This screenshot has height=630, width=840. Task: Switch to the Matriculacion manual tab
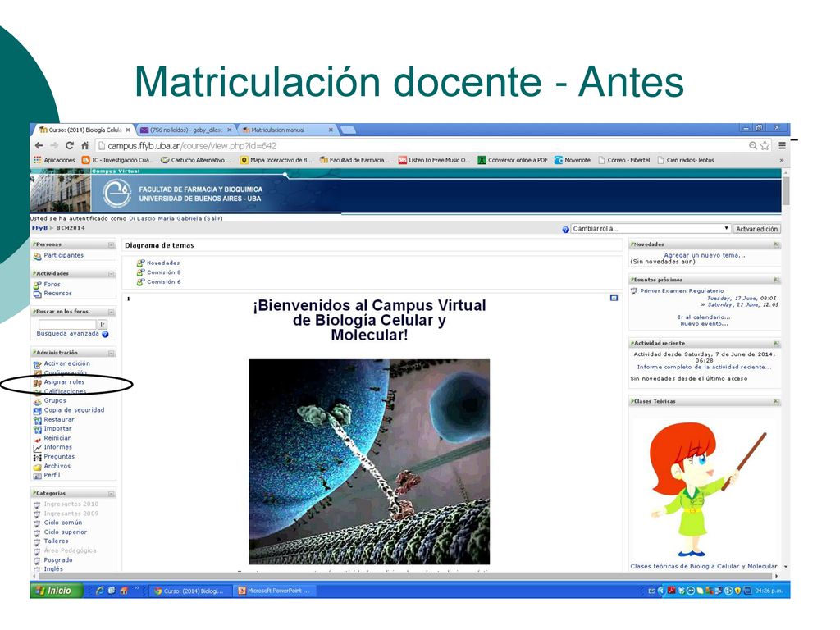click(x=288, y=130)
